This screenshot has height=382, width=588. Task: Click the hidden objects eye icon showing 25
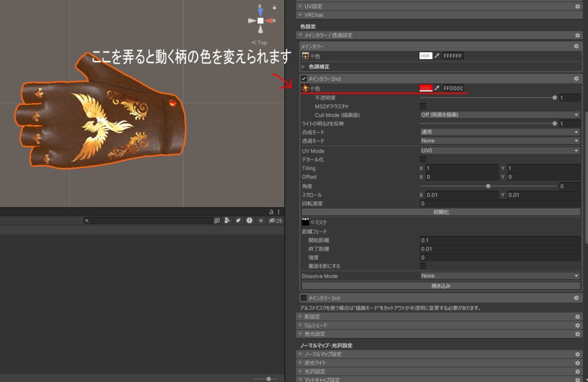(276, 221)
